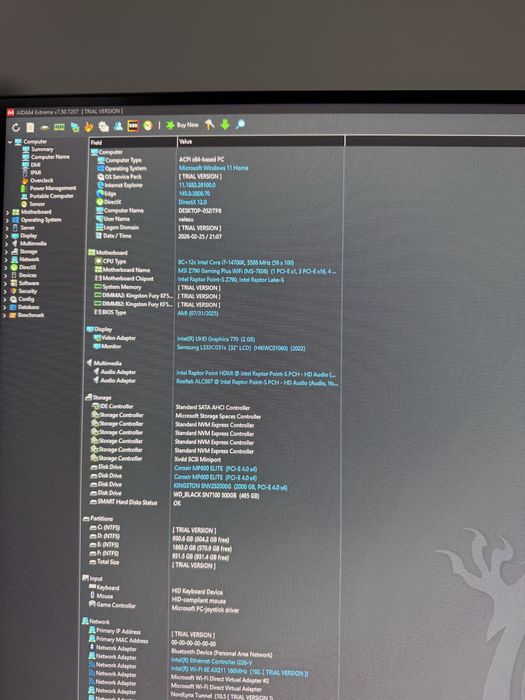Select the DESKTOP-052ITP8 computer name value
Image resolution: width=525 pixels, height=700 pixels.
click(200, 211)
